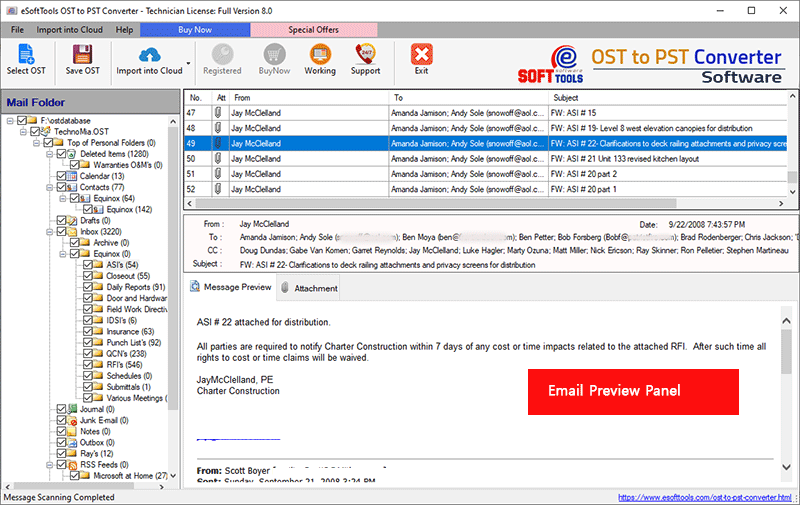Open Import into Cloud dropdown arrow
The image size is (800, 505).
pyautogui.click(x=188, y=63)
